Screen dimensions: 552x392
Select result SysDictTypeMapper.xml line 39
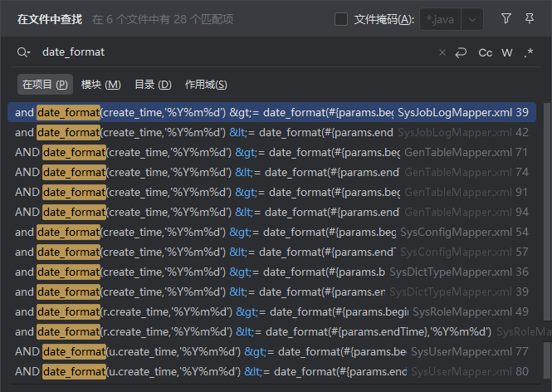tap(271, 292)
